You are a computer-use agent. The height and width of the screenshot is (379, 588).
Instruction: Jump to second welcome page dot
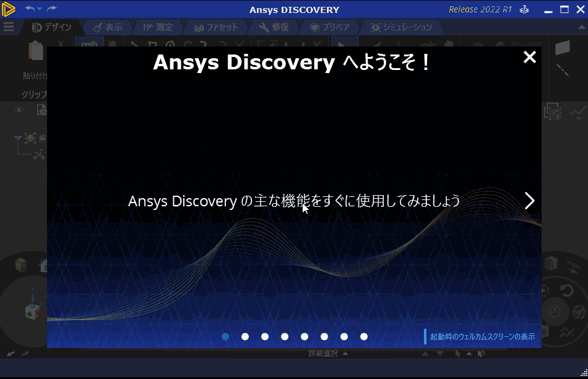[245, 337]
